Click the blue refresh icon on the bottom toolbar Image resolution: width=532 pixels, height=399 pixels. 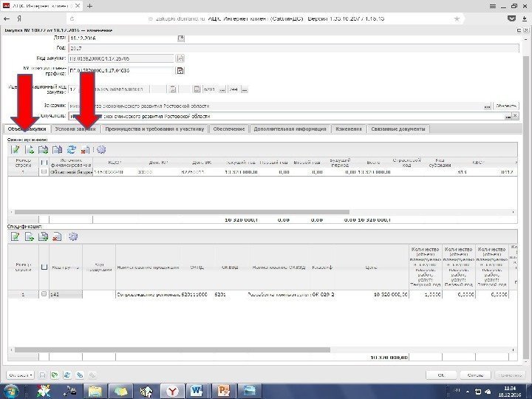(66, 375)
